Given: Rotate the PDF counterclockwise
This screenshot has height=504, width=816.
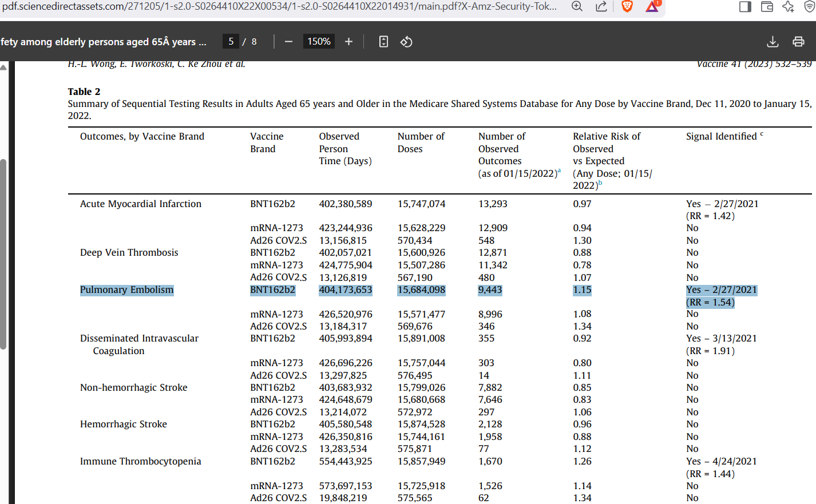Looking at the screenshot, I should coord(406,42).
